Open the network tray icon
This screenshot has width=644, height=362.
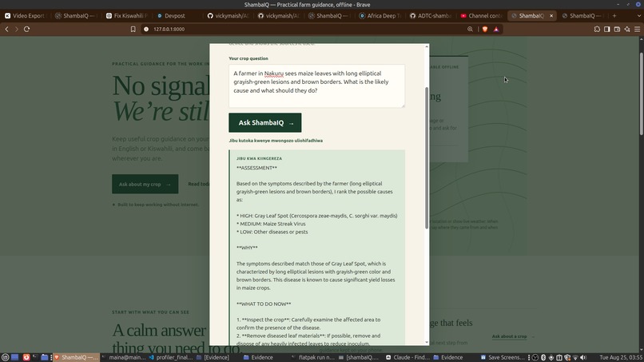coord(575,357)
